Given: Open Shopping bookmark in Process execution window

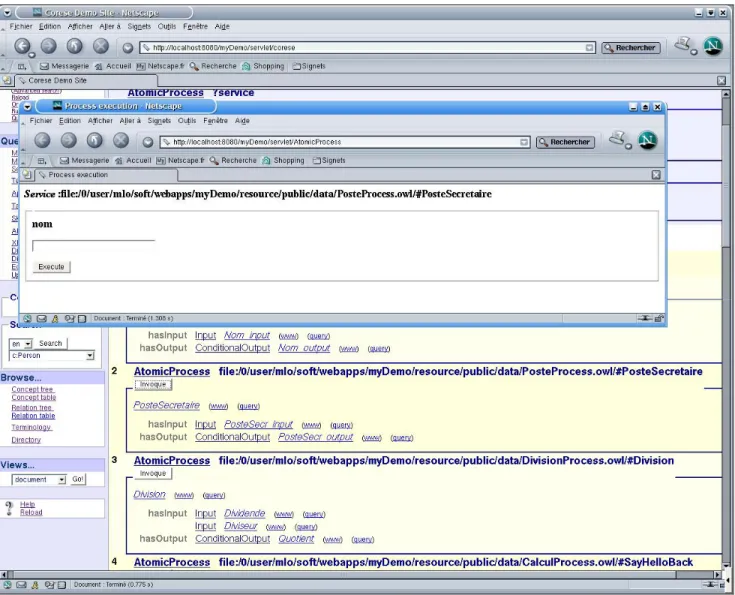Looking at the screenshot, I should point(283,160).
